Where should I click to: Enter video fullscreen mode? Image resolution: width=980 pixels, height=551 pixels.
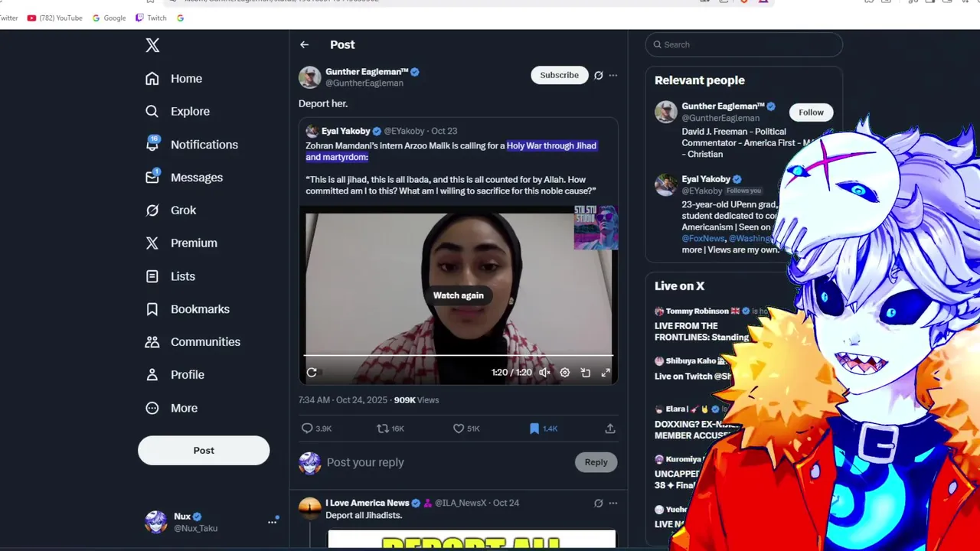click(606, 373)
